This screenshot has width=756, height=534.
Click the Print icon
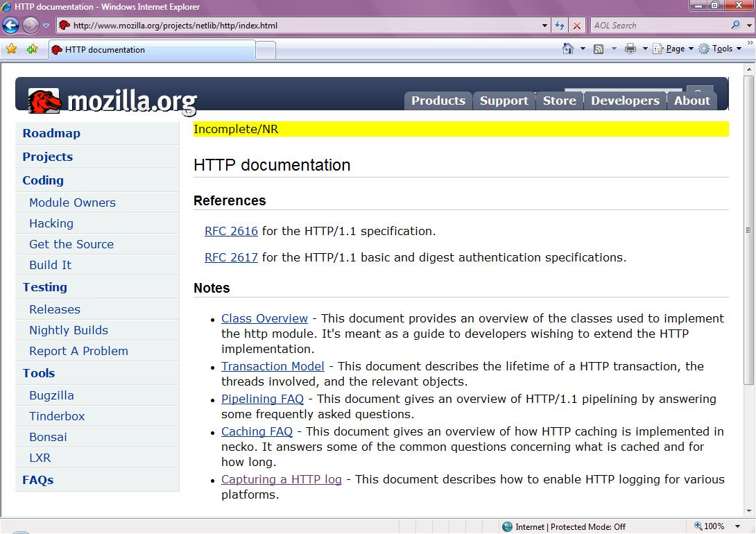(x=630, y=49)
